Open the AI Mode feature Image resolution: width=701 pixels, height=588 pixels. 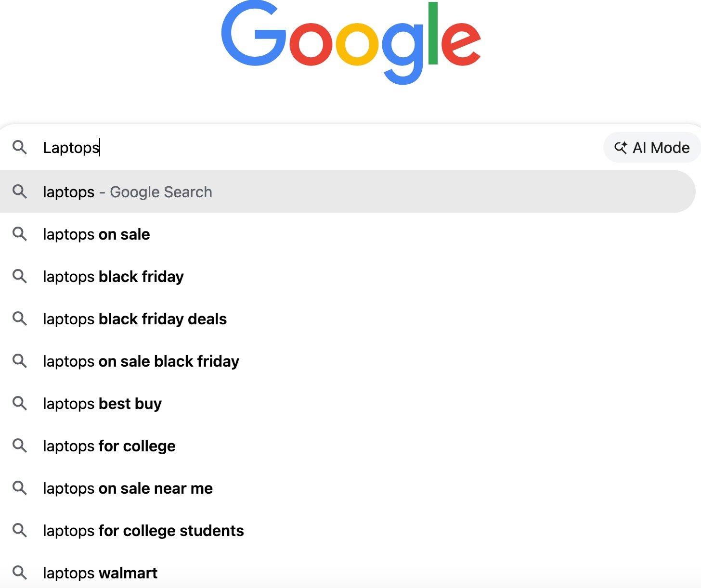(x=651, y=148)
